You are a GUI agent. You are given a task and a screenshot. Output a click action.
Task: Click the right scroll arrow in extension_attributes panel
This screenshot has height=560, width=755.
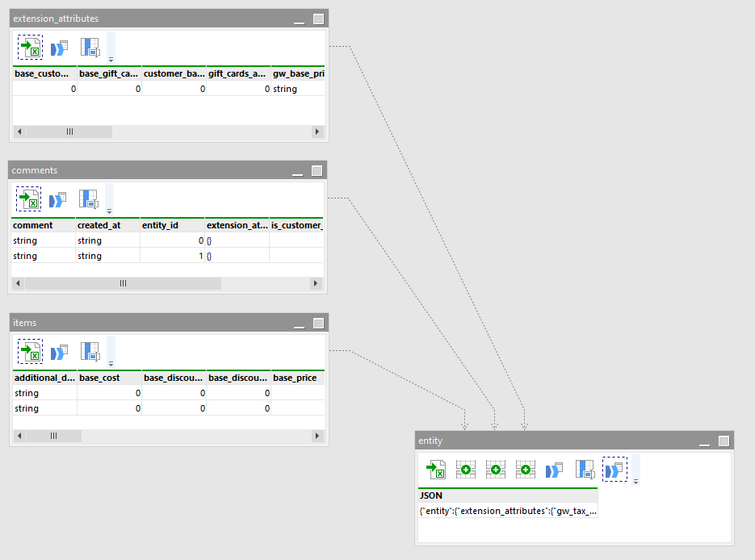(317, 132)
